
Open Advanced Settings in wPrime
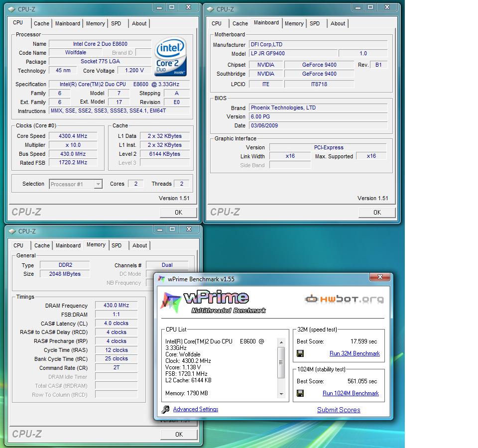click(196, 409)
